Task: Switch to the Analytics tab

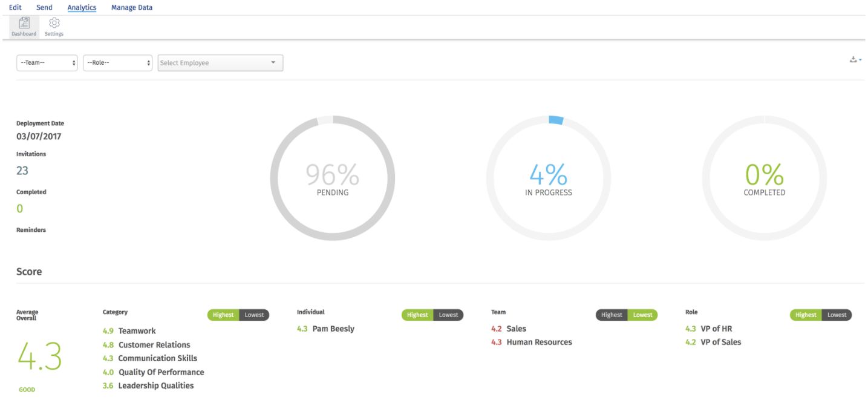Action: 82,8
